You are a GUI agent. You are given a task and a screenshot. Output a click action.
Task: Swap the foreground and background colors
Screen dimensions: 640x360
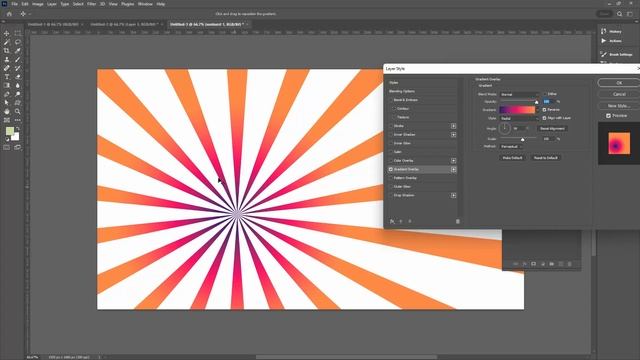[18, 129]
